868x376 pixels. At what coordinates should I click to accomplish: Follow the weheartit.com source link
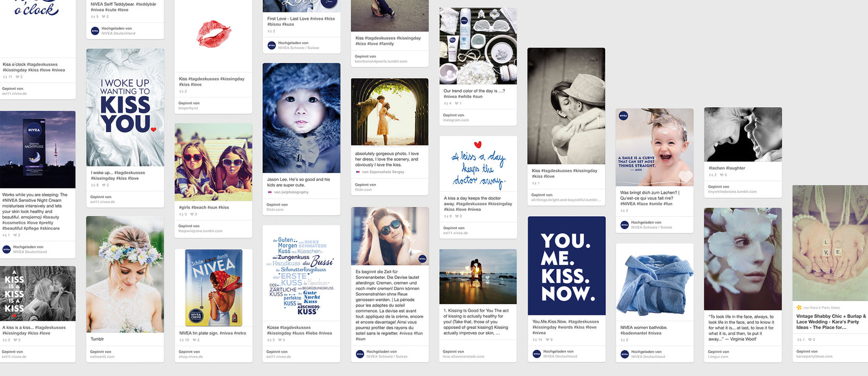(102, 356)
